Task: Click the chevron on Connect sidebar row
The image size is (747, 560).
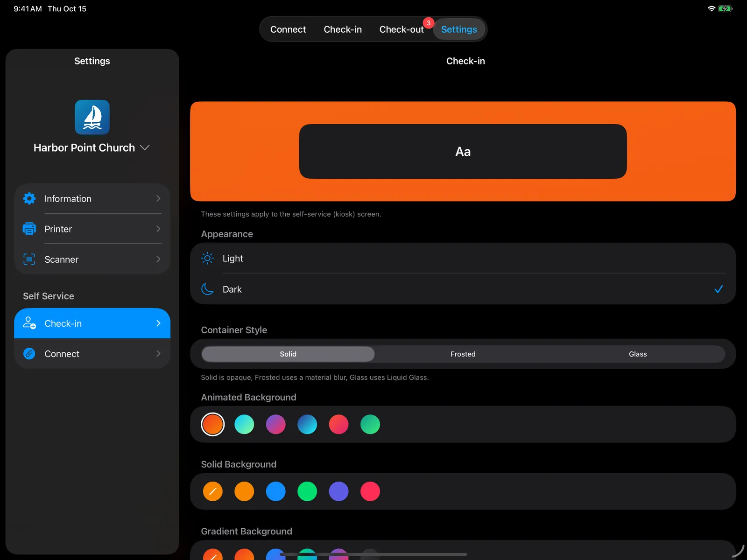Action: click(158, 354)
